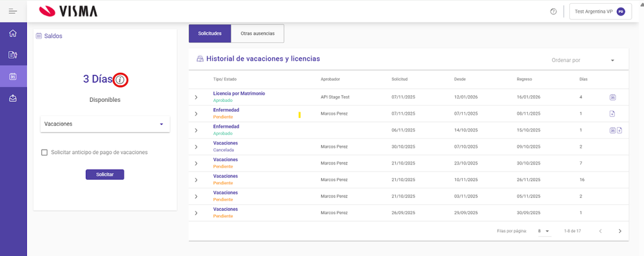Click the Cancelada status label
The width and height of the screenshot is (644, 256).
pos(223,150)
